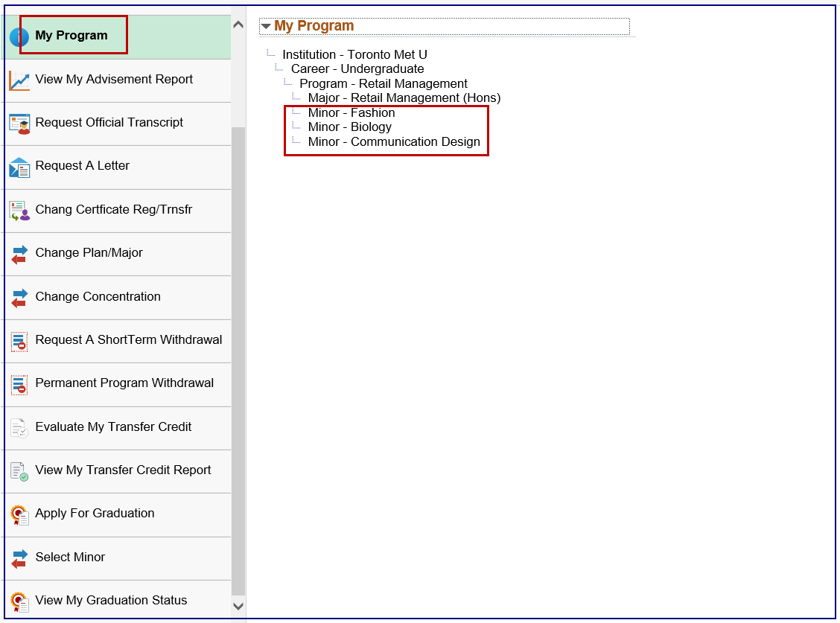Click the Request A Letter document icon
840x623 pixels.
point(19,167)
